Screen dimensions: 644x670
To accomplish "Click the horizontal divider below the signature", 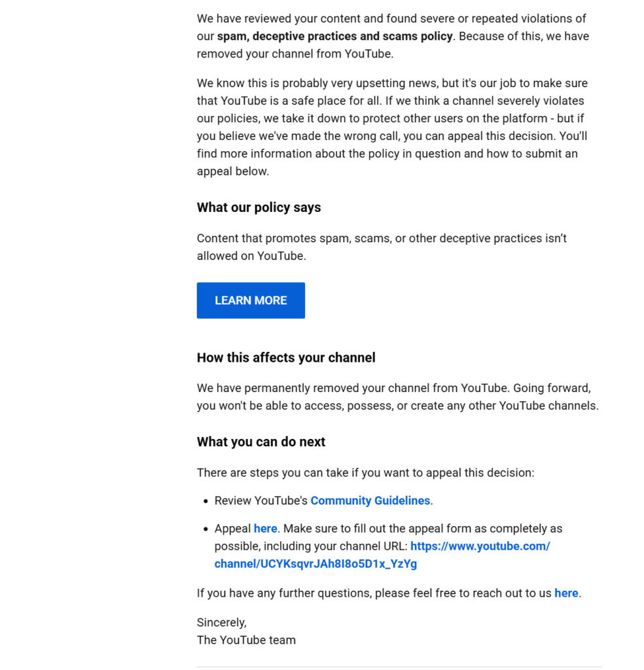I will coord(399,667).
